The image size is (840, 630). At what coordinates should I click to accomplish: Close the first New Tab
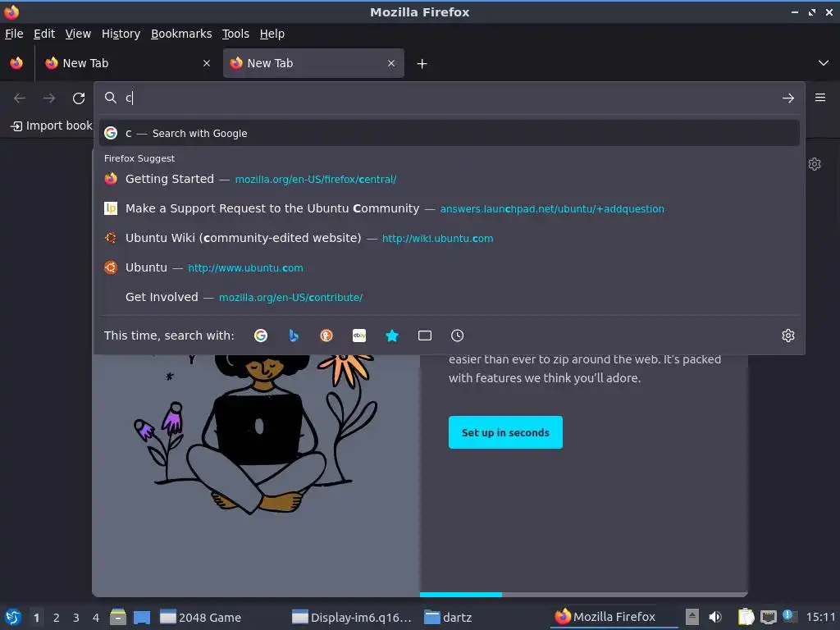tap(206, 63)
